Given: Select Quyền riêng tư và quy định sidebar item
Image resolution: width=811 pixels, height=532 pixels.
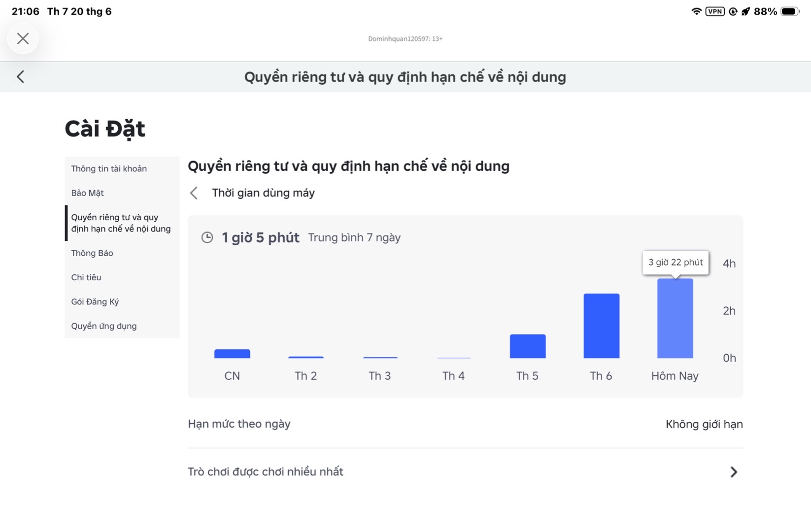Looking at the screenshot, I should tap(121, 223).
